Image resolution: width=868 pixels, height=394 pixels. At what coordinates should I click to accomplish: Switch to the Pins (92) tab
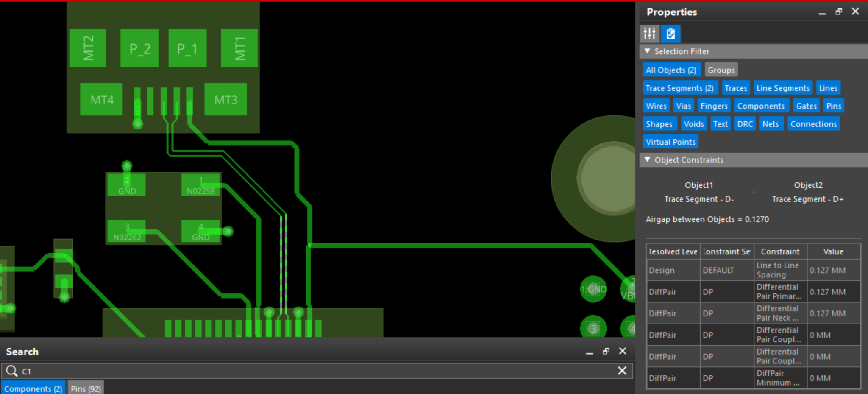click(x=86, y=388)
